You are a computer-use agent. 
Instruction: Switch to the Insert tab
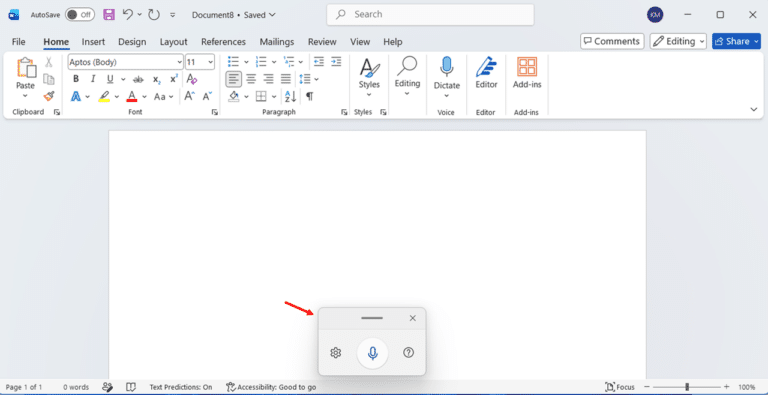coord(93,42)
